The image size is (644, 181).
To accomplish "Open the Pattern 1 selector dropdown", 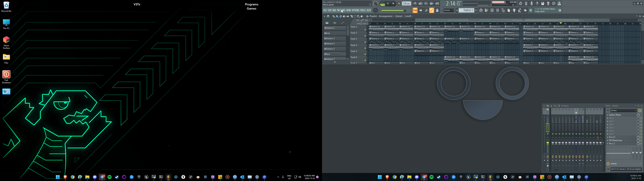I will (x=467, y=10).
